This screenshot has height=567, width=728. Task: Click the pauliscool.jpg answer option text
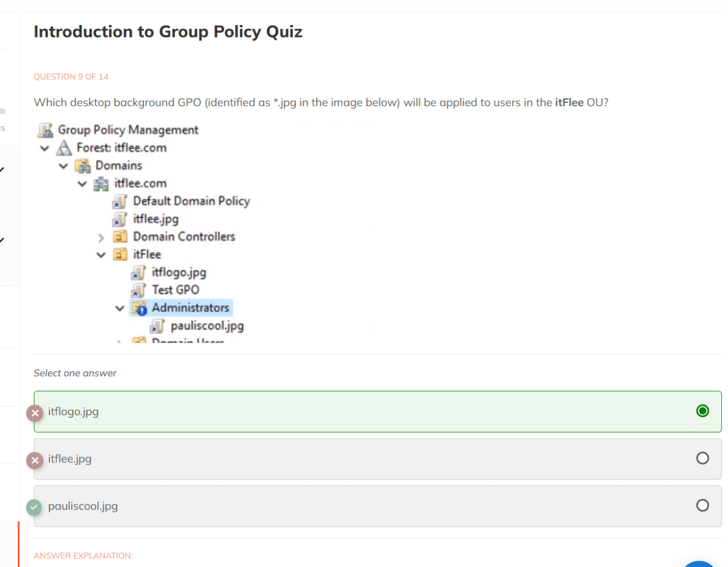(83, 506)
